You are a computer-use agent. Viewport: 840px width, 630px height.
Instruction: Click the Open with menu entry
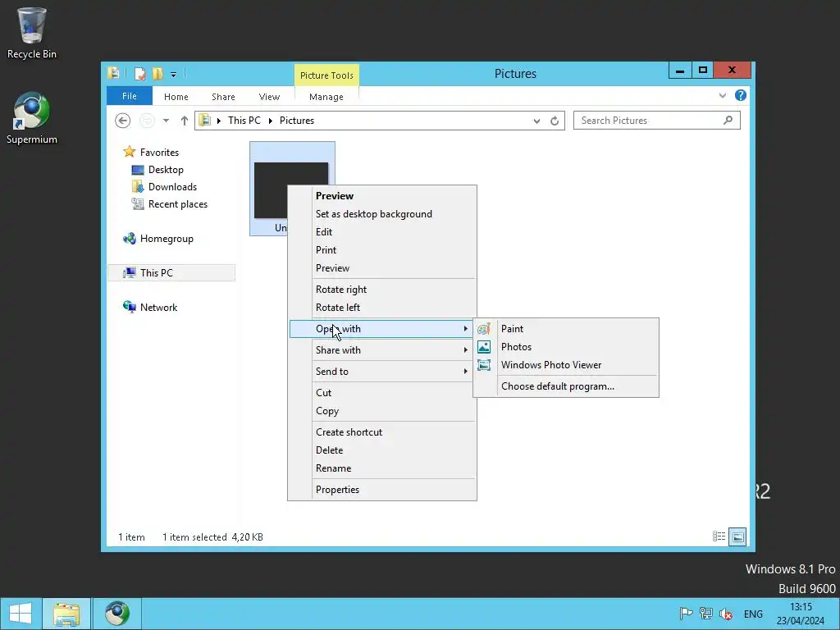382,329
